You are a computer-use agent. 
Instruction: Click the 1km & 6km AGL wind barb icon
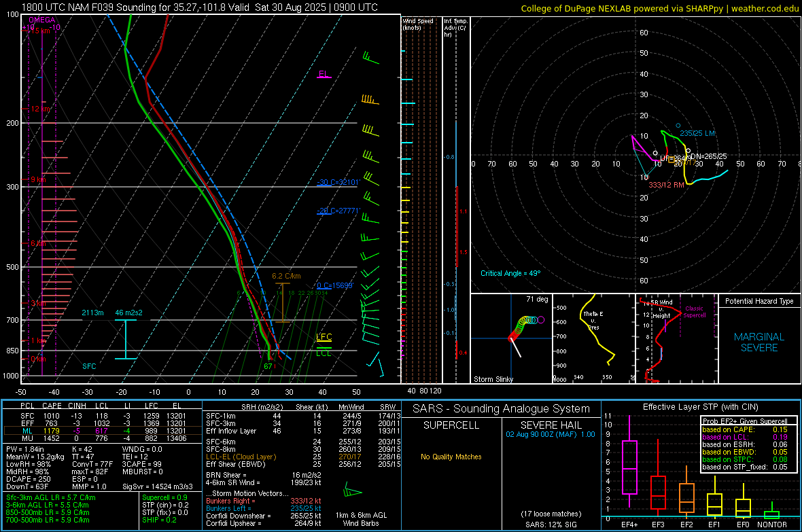pos(352,491)
